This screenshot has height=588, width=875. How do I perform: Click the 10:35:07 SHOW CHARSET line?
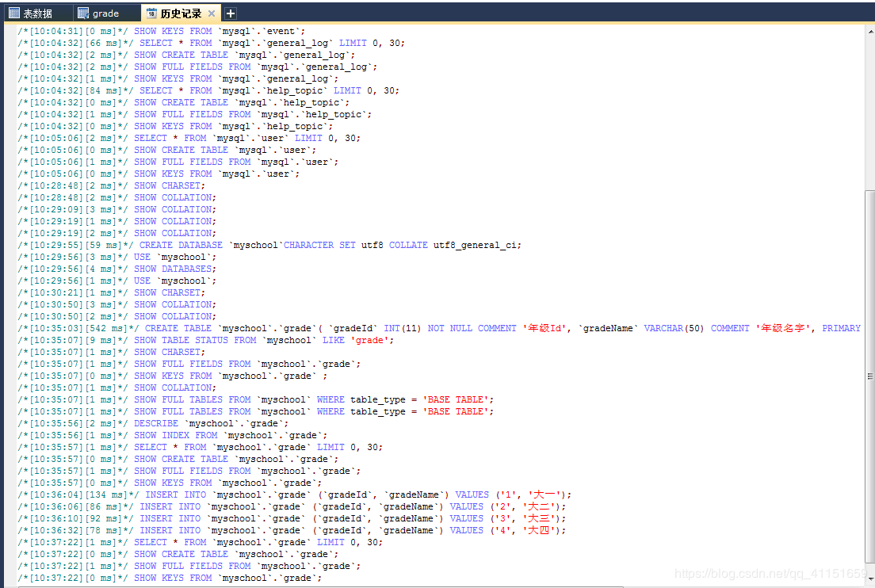(x=112, y=353)
